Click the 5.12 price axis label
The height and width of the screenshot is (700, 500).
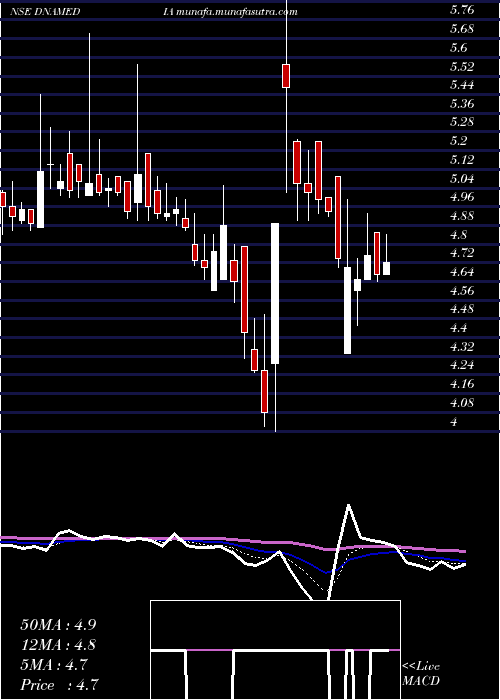[462, 160]
